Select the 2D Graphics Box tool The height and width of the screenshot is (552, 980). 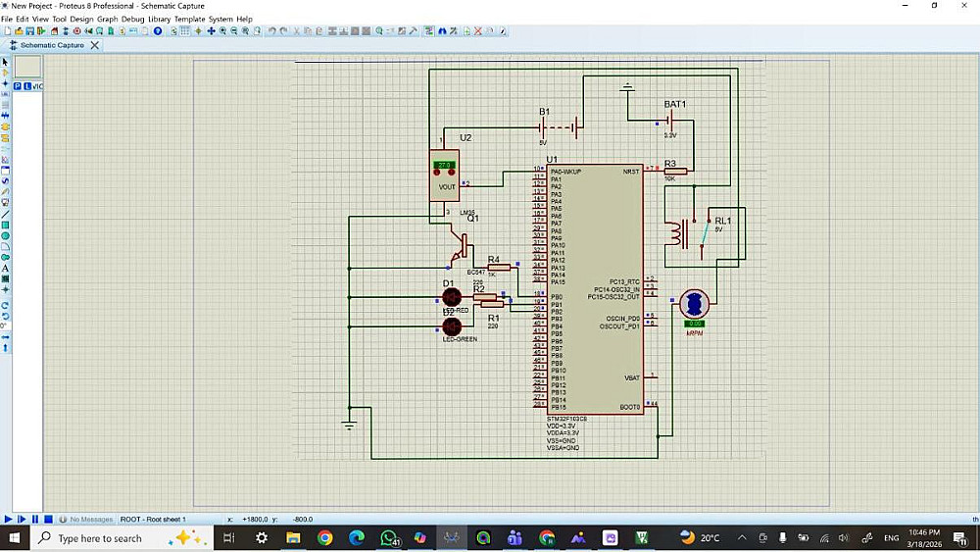(5, 225)
